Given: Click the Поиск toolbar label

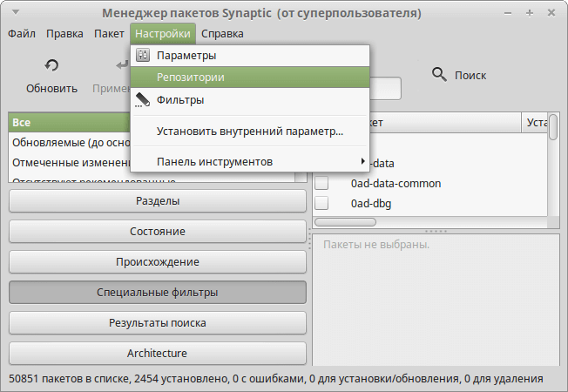Looking at the screenshot, I should (470, 76).
